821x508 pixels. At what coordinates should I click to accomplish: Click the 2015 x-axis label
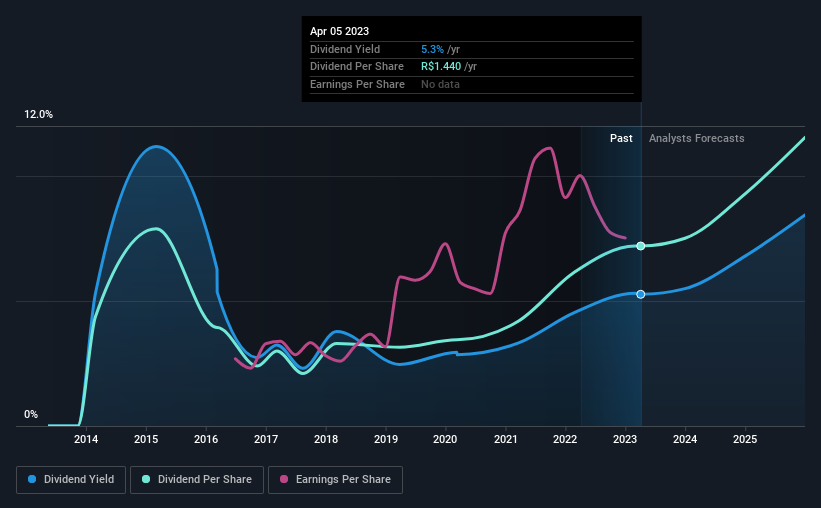(x=146, y=439)
